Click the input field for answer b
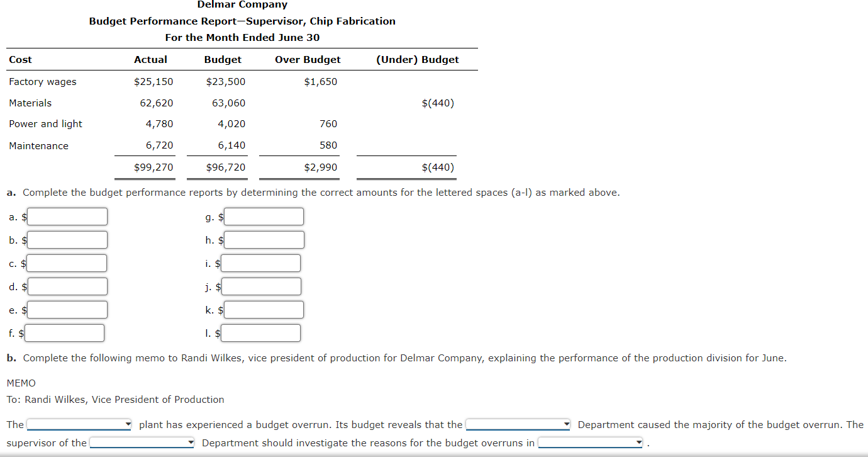This screenshot has height=457, width=868. (x=67, y=240)
